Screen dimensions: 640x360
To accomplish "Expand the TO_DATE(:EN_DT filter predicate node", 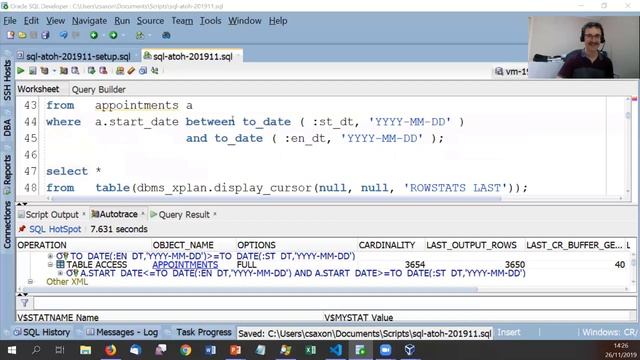I will tap(50, 256).
